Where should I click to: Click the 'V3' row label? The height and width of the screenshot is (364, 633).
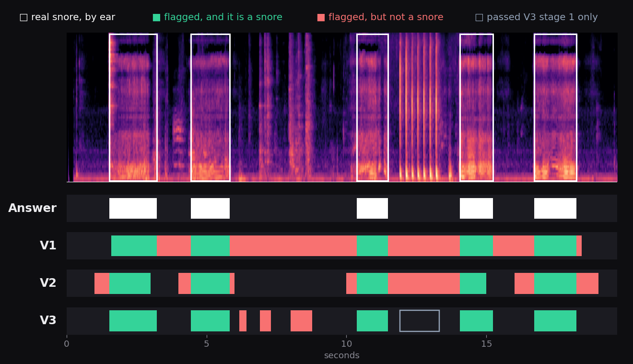click(48, 321)
